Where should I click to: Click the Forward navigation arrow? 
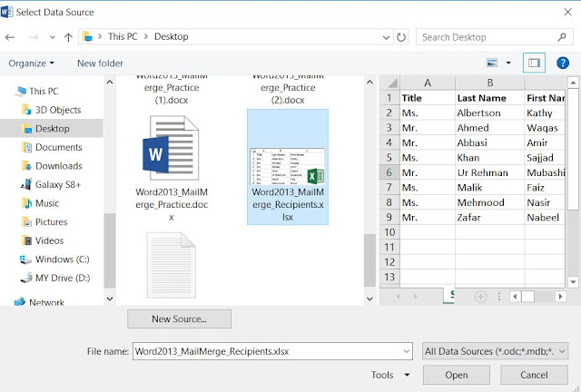click(34, 37)
